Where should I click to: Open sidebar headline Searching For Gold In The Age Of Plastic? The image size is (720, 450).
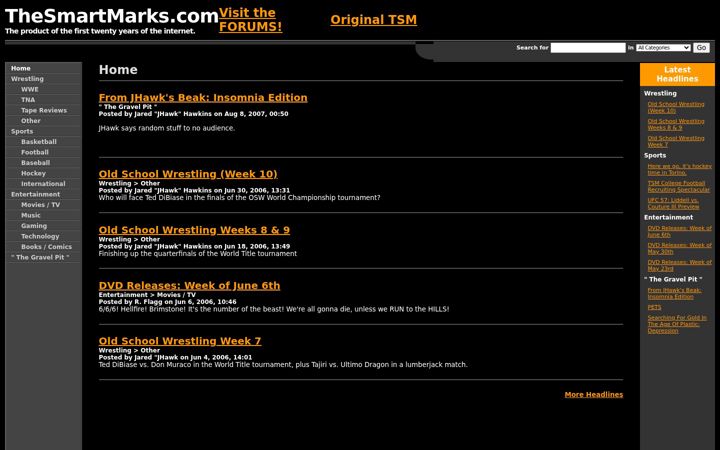point(677,324)
